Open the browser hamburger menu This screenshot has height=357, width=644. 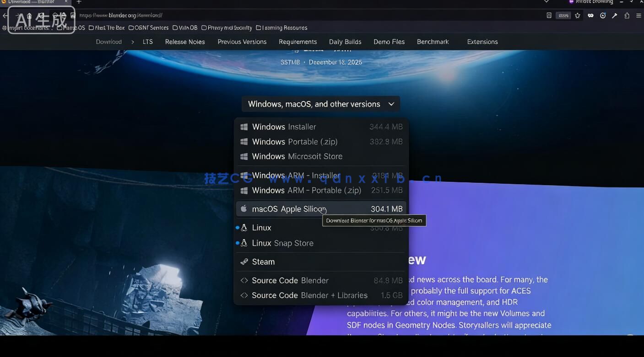(x=639, y=16)
